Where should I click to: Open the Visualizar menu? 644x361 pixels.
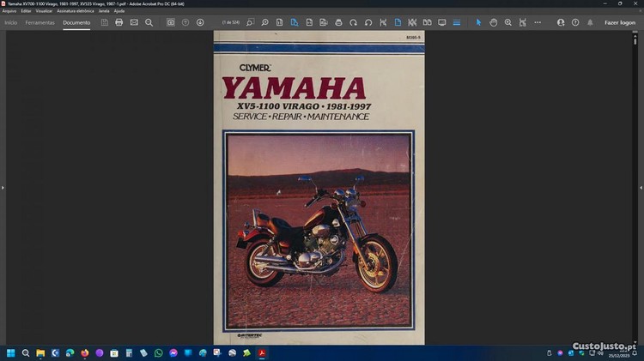pos(44,11)
